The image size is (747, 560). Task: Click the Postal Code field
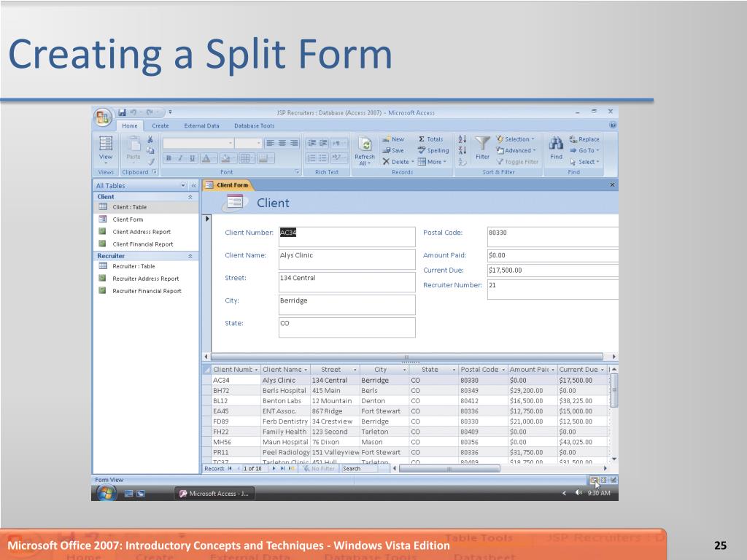pyautogui.click(x=553, y=237)
